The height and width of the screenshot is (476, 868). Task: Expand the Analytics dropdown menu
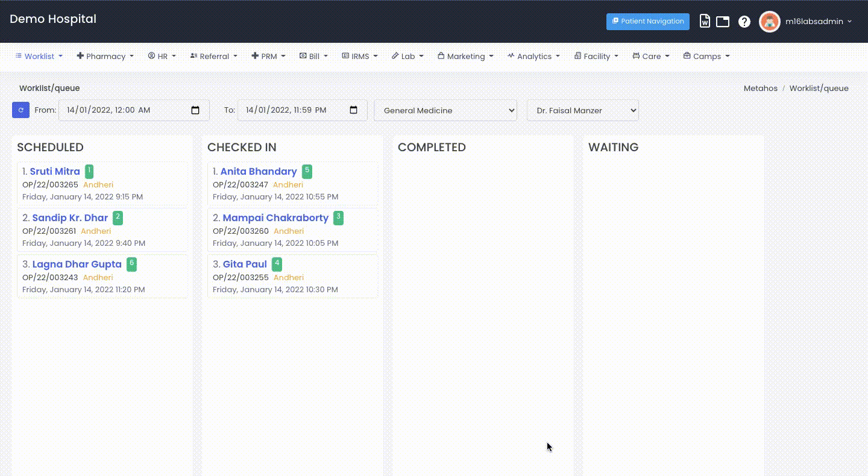click(534, 56)
